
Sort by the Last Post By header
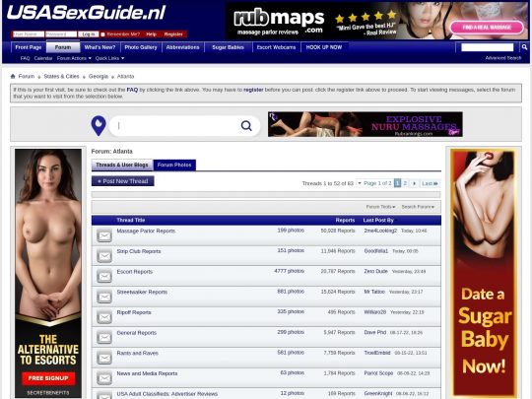(x=378, y=221)
